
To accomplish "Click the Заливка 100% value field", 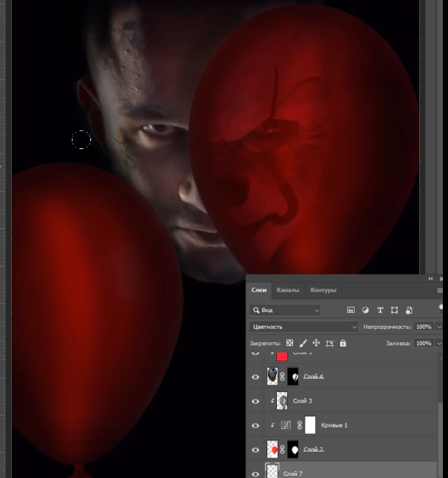I will (424, 343).
